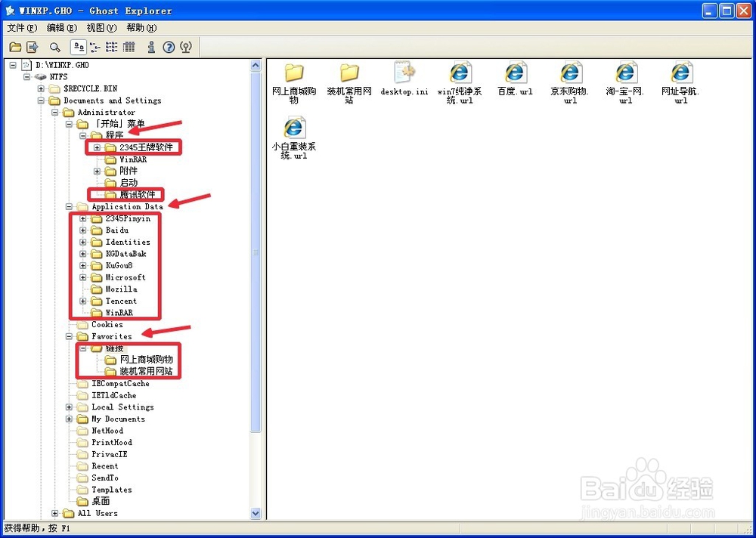756x538 pixels.
Task: Collapse the Application Data node
Action: click(69, 206)
